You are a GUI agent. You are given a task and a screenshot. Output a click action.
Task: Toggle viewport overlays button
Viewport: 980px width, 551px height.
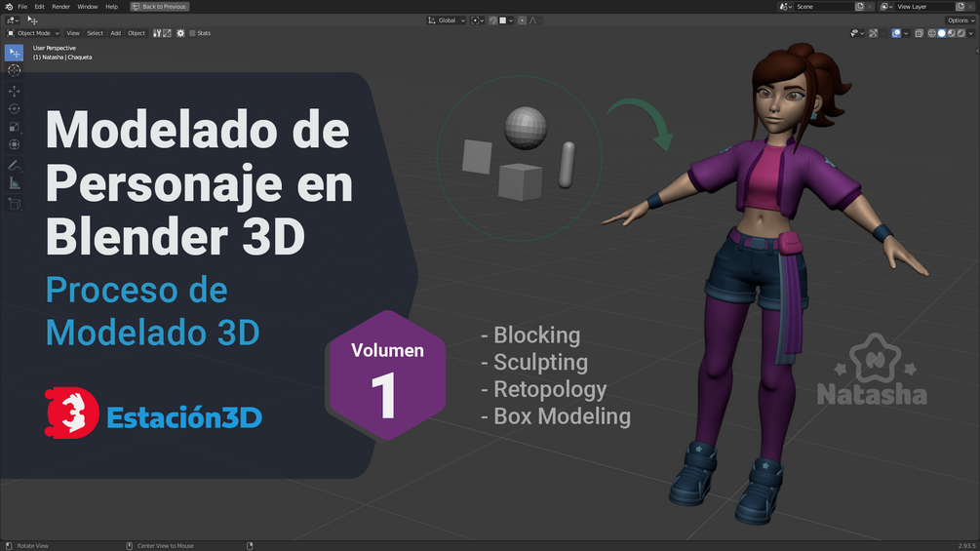[x=896, y=33]
